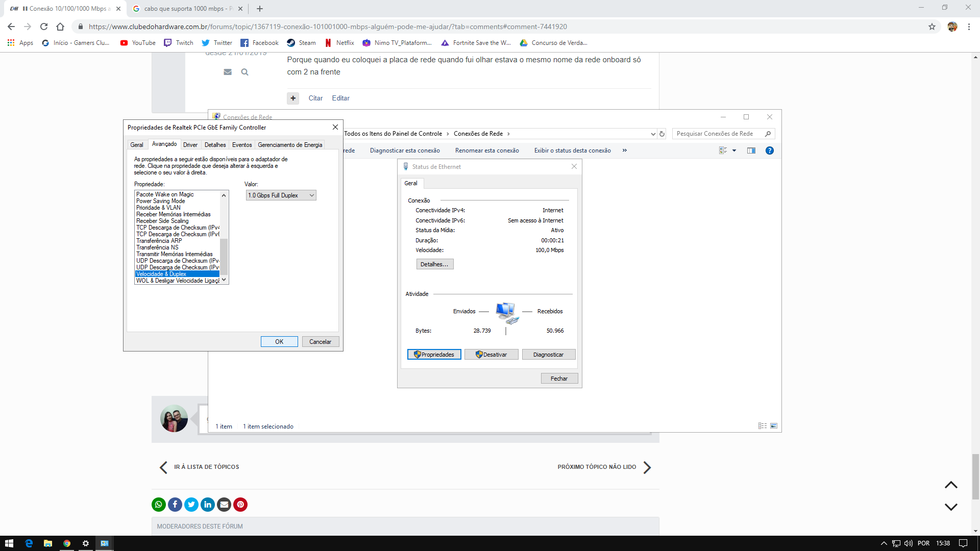Expand the address bar history dropdown
Screen dimensions: 980x551
[x=653, y=134]
